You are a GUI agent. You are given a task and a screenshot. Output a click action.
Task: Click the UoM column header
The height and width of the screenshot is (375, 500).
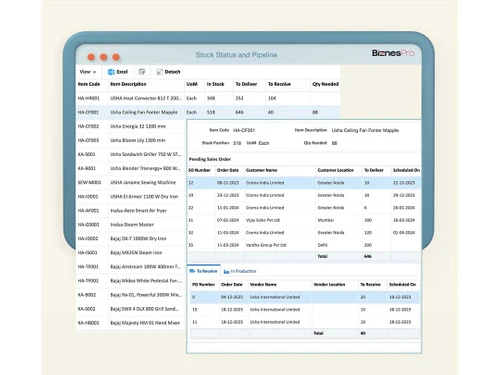[x=192, y=84]
